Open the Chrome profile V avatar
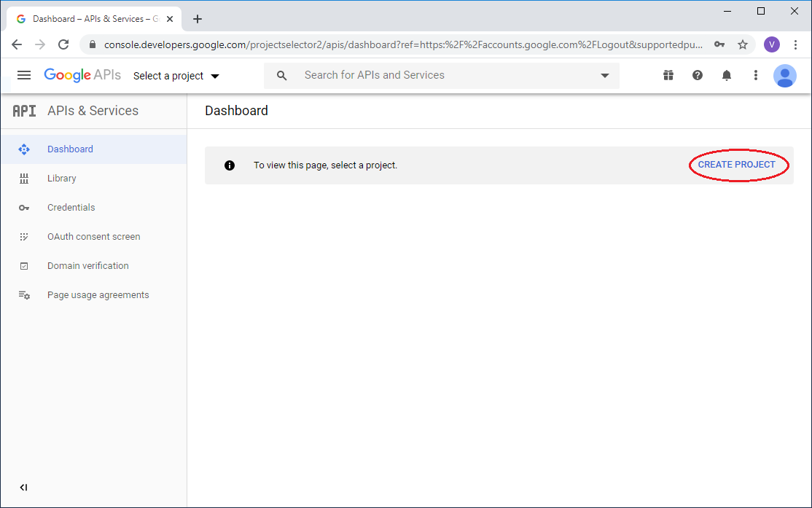Image resolution: width=812 pixels, height=508 pixels. (x=772, y=44)
